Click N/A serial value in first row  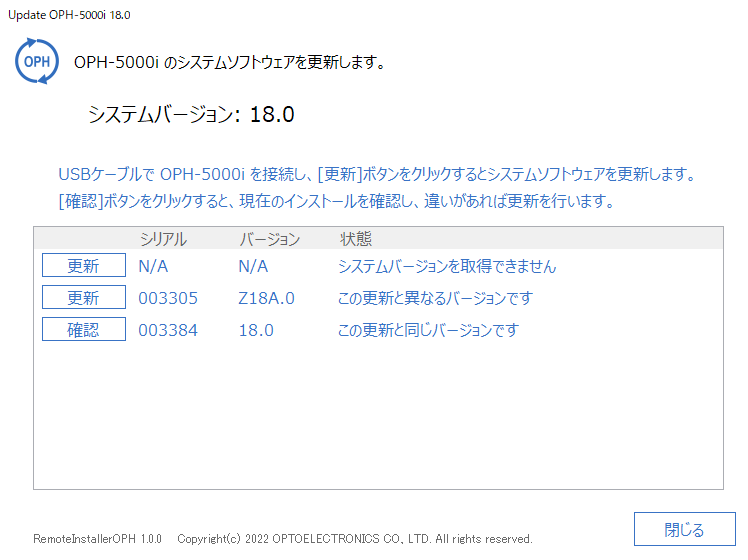click(153, 266)
